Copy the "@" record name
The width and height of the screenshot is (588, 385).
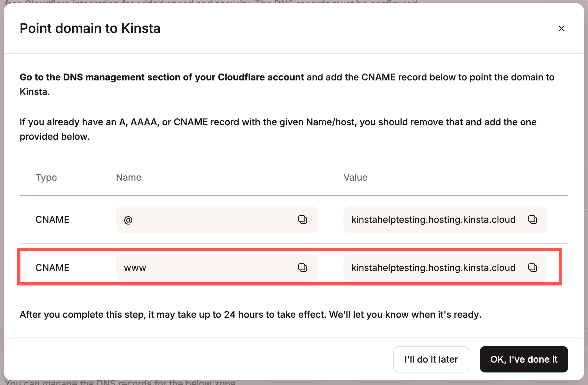click(x=303, y=220)
